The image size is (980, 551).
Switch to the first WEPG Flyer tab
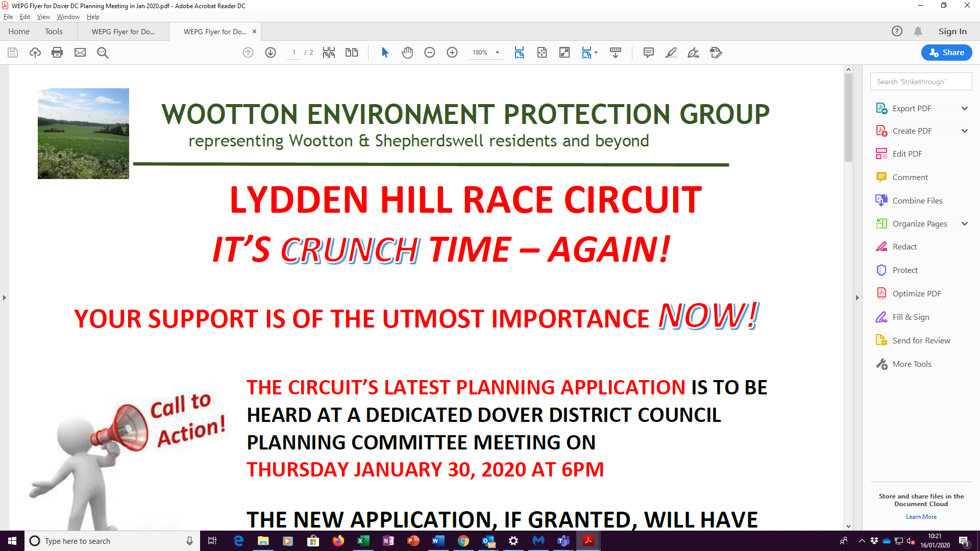[122, 31]
